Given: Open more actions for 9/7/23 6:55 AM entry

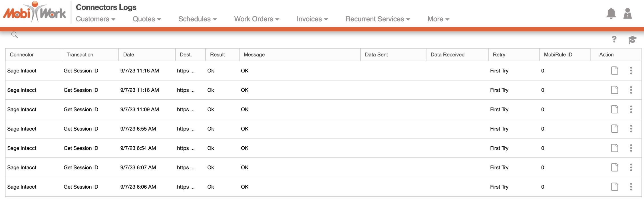Looking at the screenshot, I should (x=631, y=129).
